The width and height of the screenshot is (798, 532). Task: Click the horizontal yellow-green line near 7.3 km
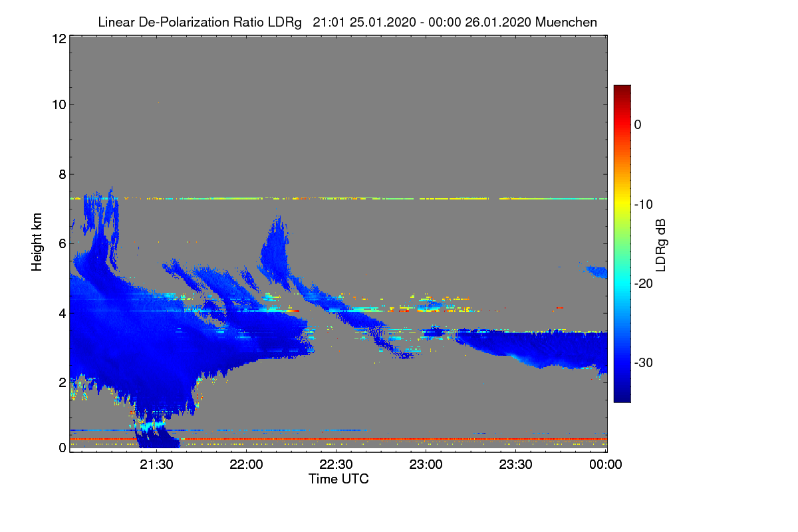click(x=338, y=198)
